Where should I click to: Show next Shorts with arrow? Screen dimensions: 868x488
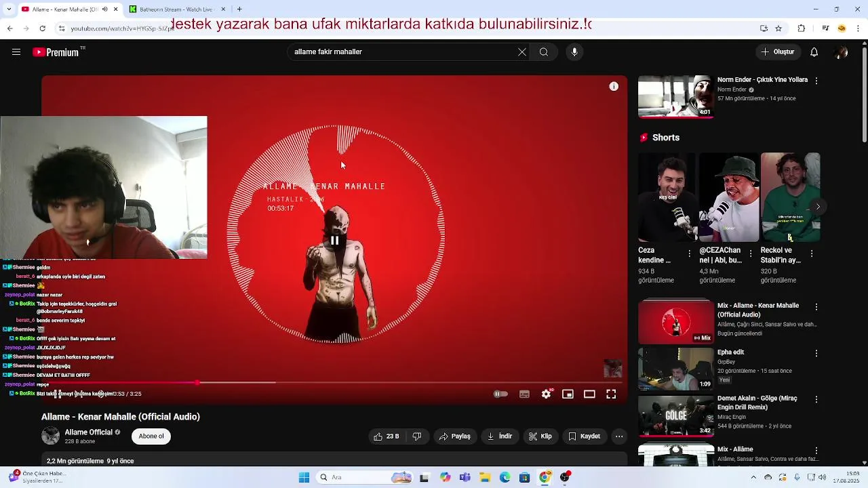pos(818,207)
